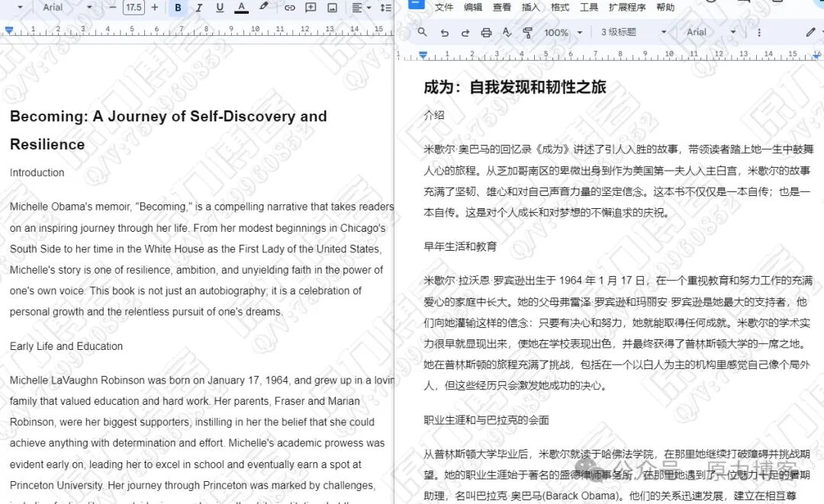Search menus with magnifier icon in right toolbar
Viewport: 824px width, 504px height.
coord(422,32)
